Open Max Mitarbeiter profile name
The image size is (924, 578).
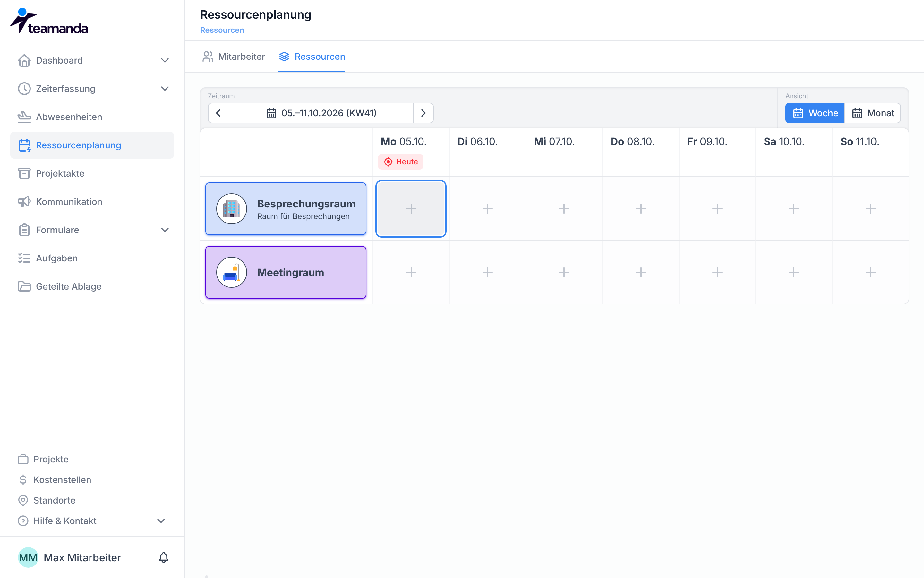(82, 558)
